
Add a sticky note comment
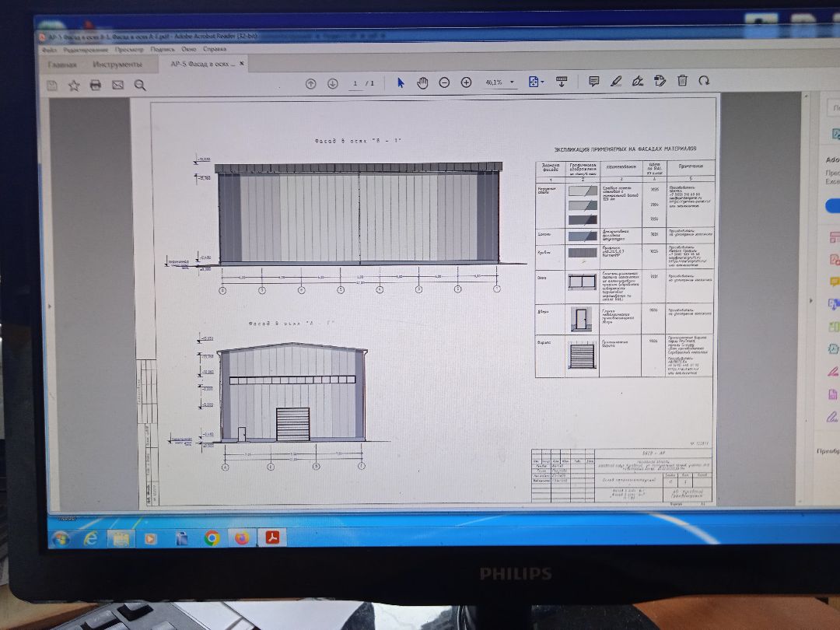[x=593, y=81]
